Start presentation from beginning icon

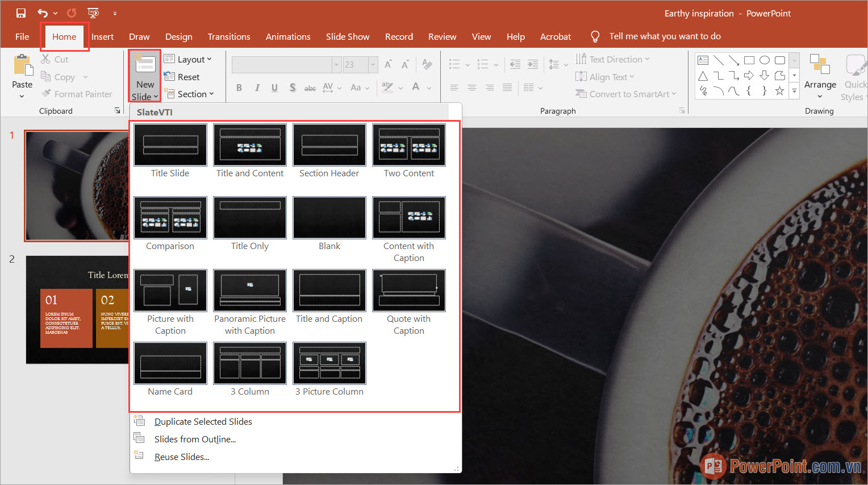click(x=93, y=13)
